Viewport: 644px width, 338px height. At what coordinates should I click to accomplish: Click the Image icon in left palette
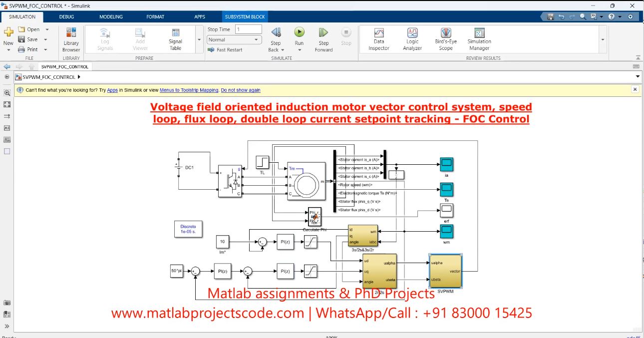tap(7, 139)
